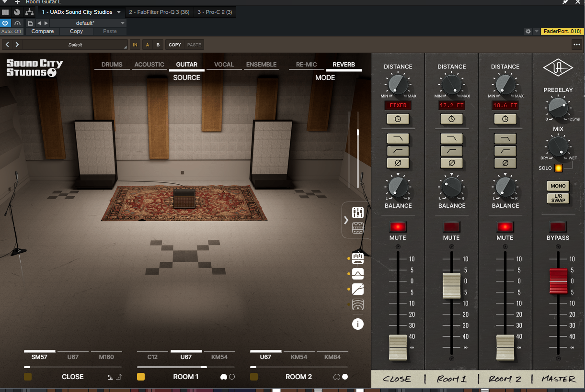The image size is (585, 392).
Task: Enable the ROOM 1 yellow mic toggle
Action: [x=141, y=377]
